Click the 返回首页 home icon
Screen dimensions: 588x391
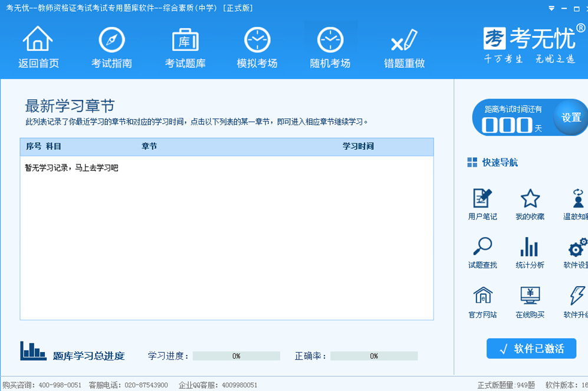tap(38, 40)
